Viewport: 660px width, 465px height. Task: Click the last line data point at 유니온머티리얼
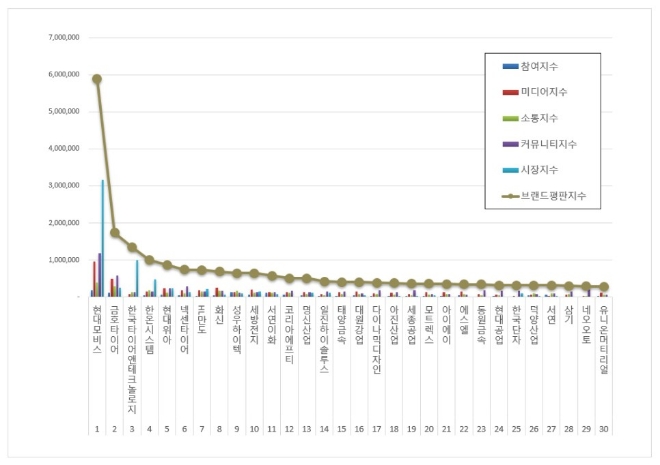604,287
